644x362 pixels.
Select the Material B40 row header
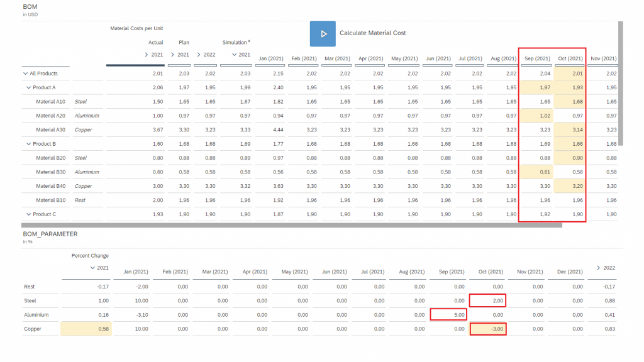click(50, 186)
